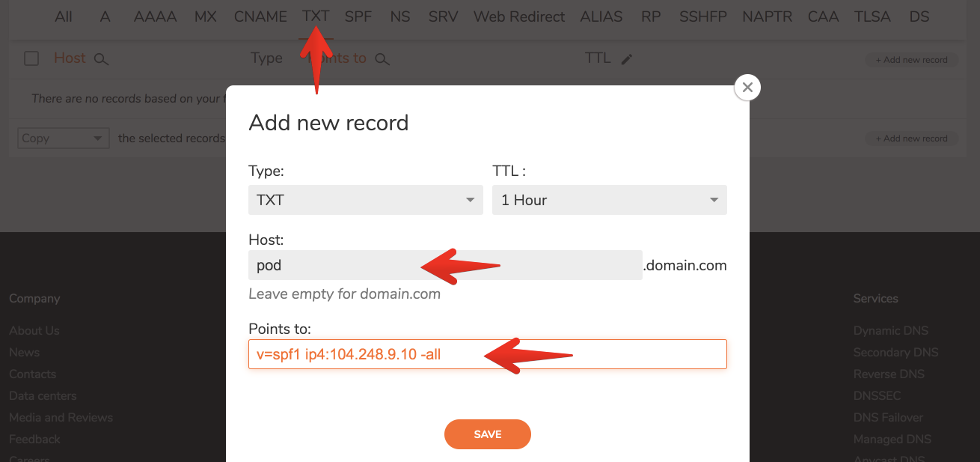Open the Dynamic DNS link
The height and width of the screenshot is (462, 980).
(x=890, y=330)
